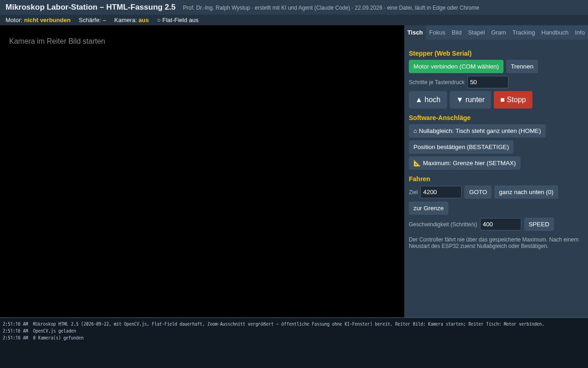Image resolution: width=588 pixels, height=368 pixels.
Task: Click 'Kamera im Reiter Bild starten' text
Action: [57, 41]
